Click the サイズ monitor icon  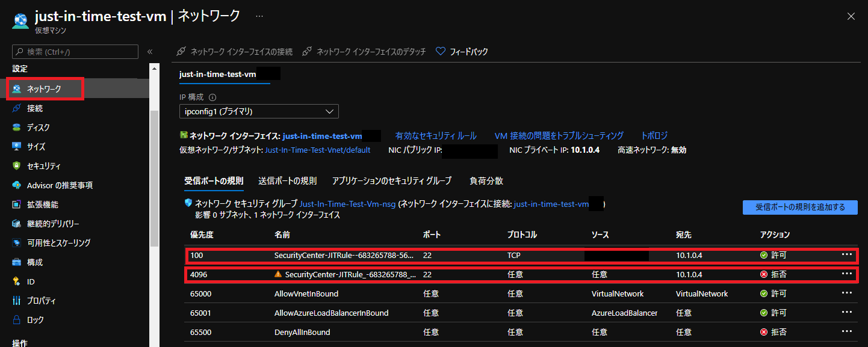click(x=17, y=147)
